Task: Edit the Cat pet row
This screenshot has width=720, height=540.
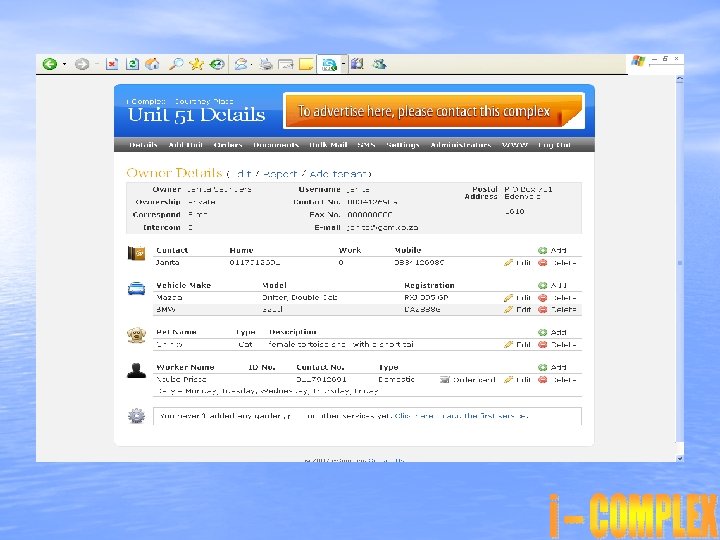Action: 518,344
